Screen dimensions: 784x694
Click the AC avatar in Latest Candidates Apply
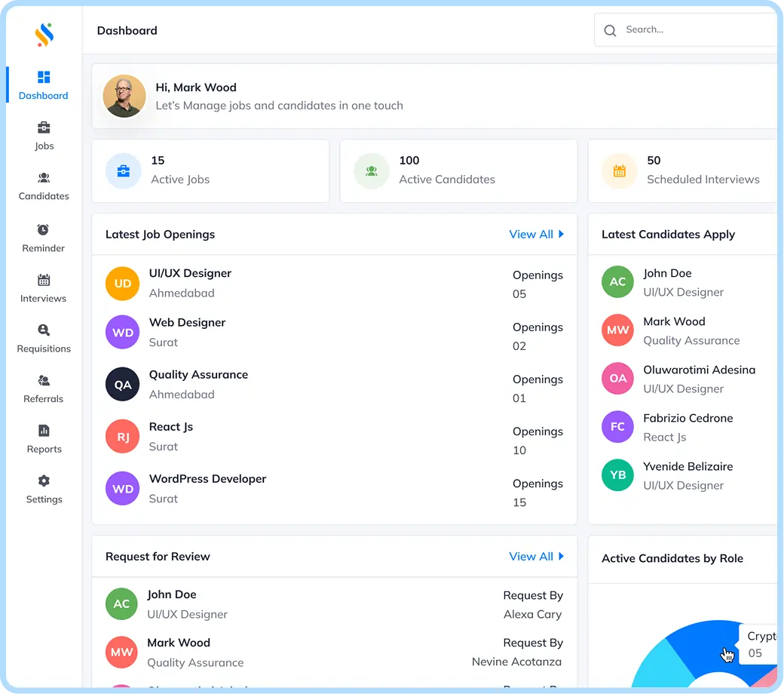pos(618,281)
